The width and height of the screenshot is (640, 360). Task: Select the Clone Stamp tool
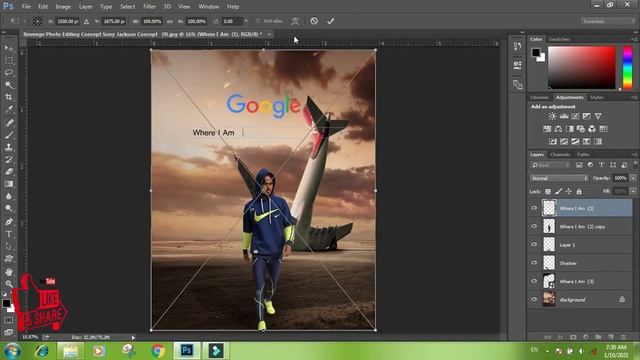point(9,147)
